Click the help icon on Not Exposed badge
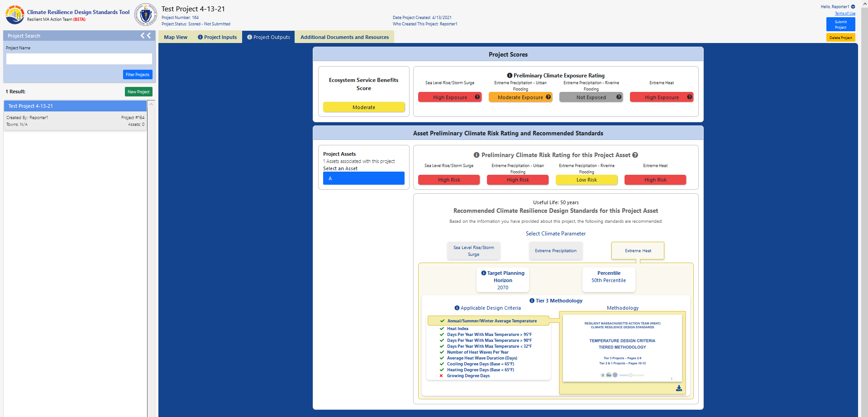This screenshot has width=868, height=417. pyautogui.click(x=619, y=97)
